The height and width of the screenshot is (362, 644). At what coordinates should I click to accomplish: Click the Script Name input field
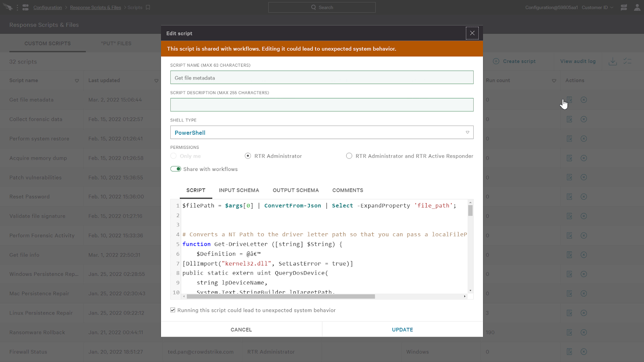(322, 78)
